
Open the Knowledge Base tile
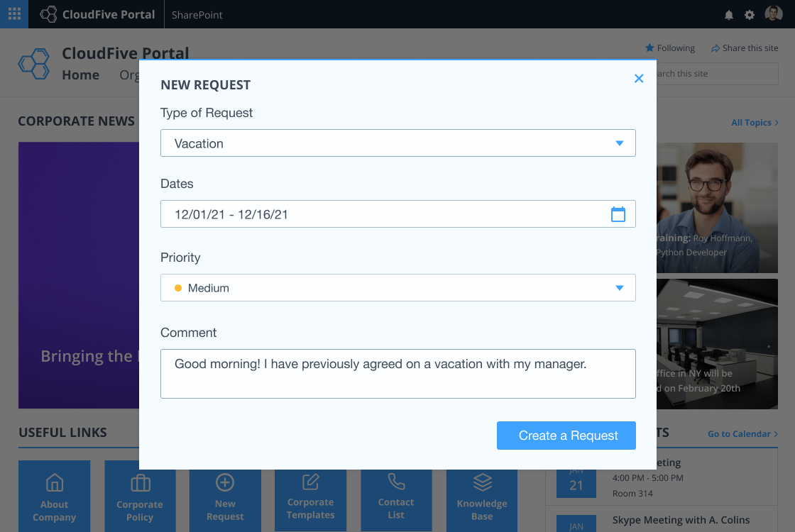coord(482,496)
